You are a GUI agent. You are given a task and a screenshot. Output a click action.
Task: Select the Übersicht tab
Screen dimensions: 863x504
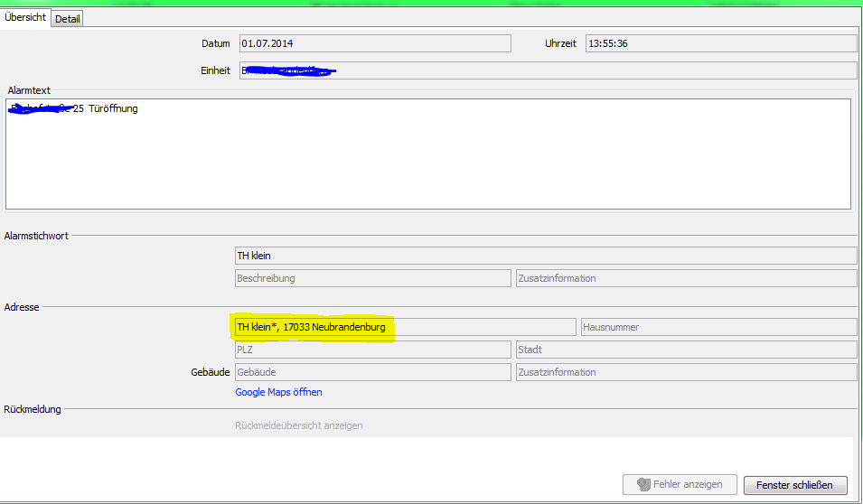coord(25,17)
